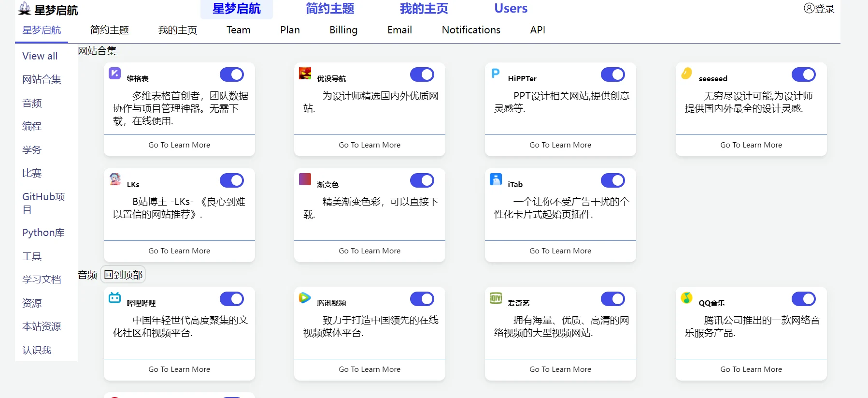Click the 维格表 card icon
The image size is (868, 398).
pyautogui.click(x=115, y=74)
